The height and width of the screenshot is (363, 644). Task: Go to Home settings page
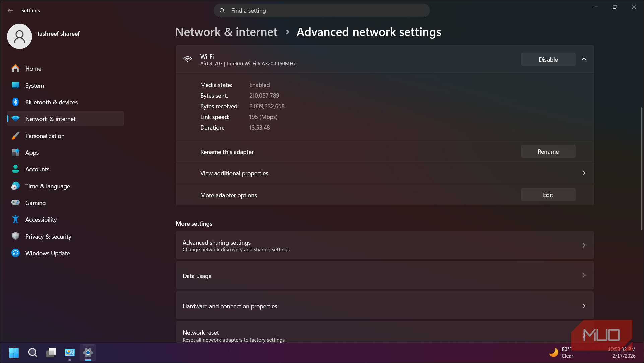65,68
